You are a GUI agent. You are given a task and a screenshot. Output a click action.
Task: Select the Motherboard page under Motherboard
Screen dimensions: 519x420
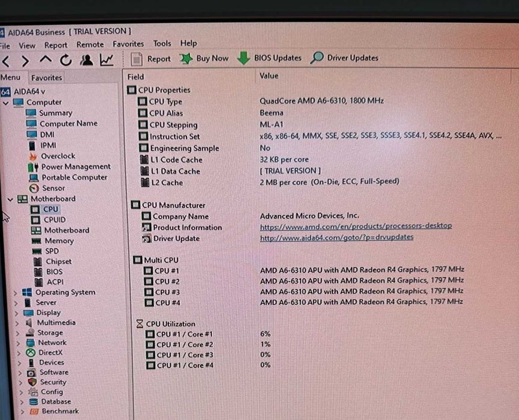(x=60, y=230)
